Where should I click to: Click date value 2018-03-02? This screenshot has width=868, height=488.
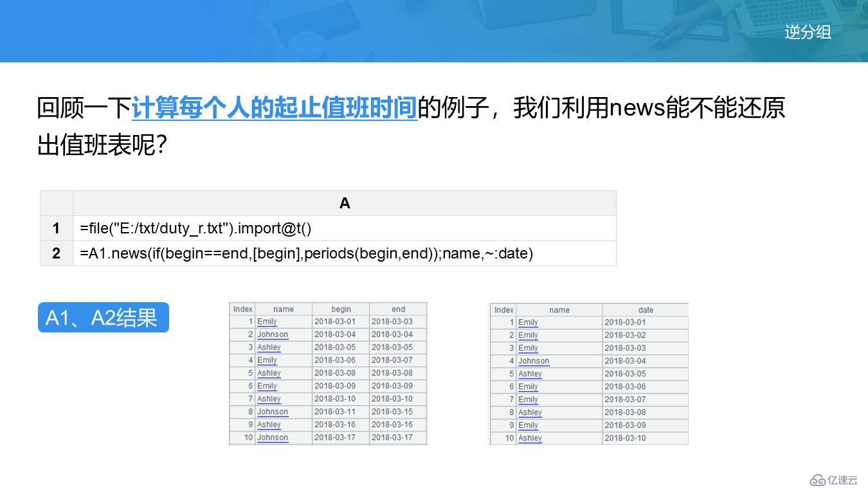coord(625,335)
